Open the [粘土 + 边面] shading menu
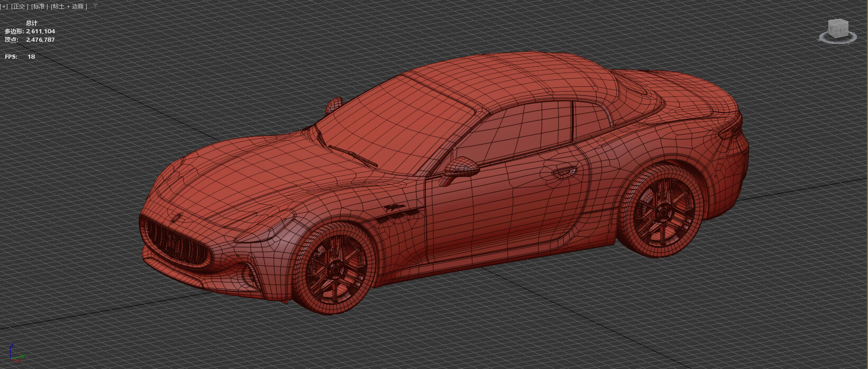Image resolution: width=868 pixels, height=369 pixels. point(69,6)
